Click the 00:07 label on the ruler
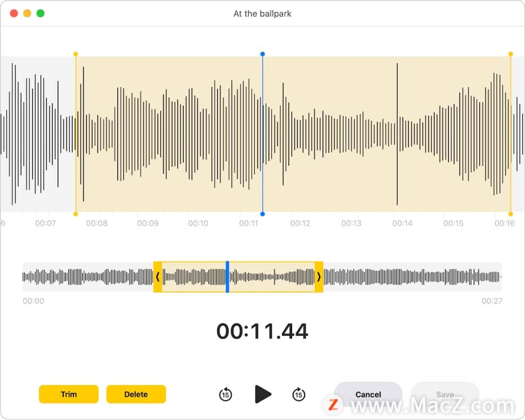This screenshot has height=420, width=525. 45,223
